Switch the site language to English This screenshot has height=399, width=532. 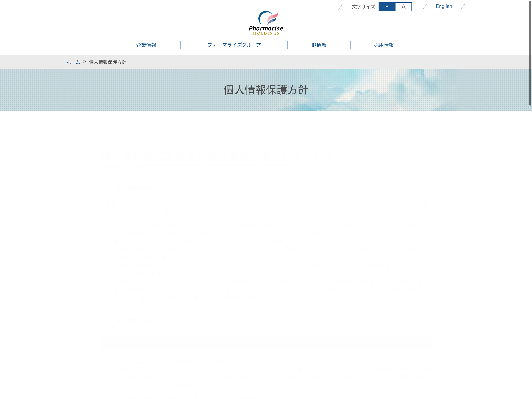pyautogui.click(x=444, y=6)
